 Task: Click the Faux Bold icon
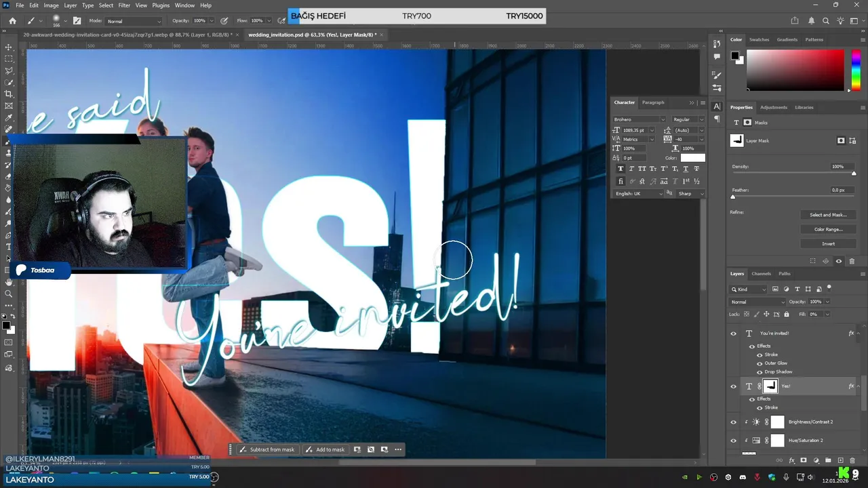coord(620,169)
